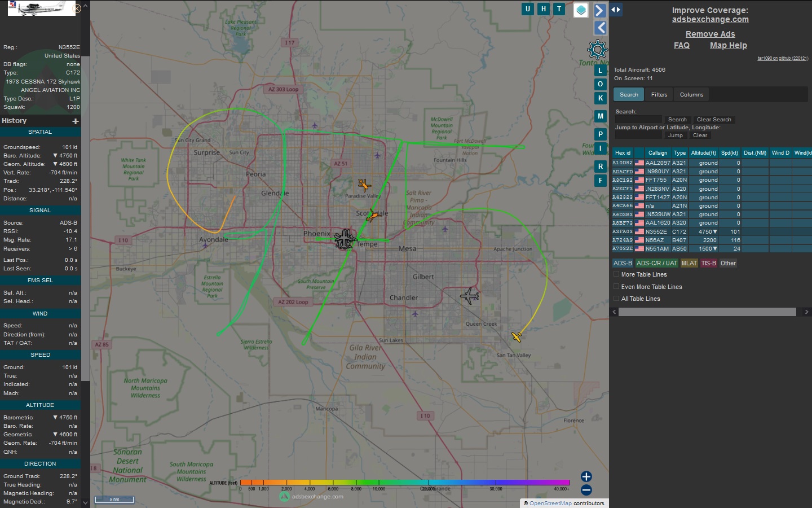Click the altitude color legend bar

click(x=405, y=483)
